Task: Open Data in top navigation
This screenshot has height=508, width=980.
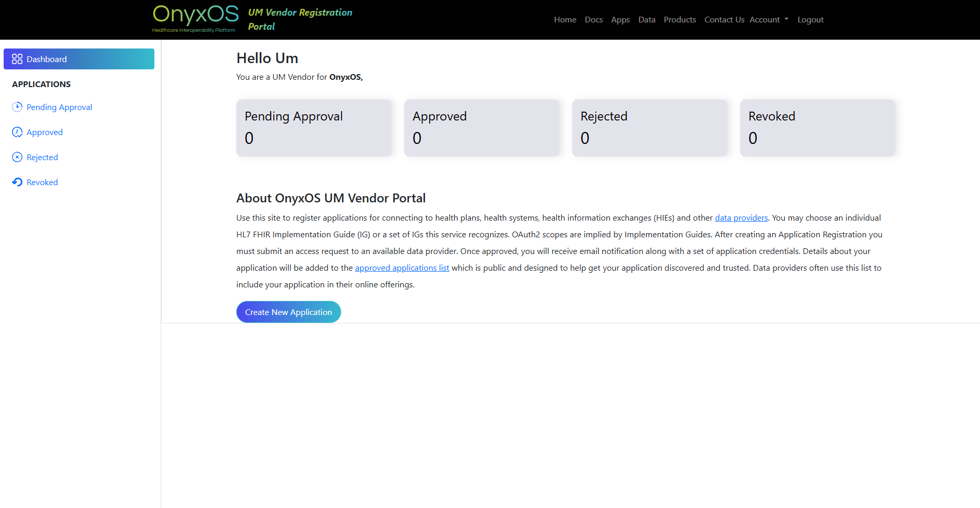Action: (x=647, y=19)
